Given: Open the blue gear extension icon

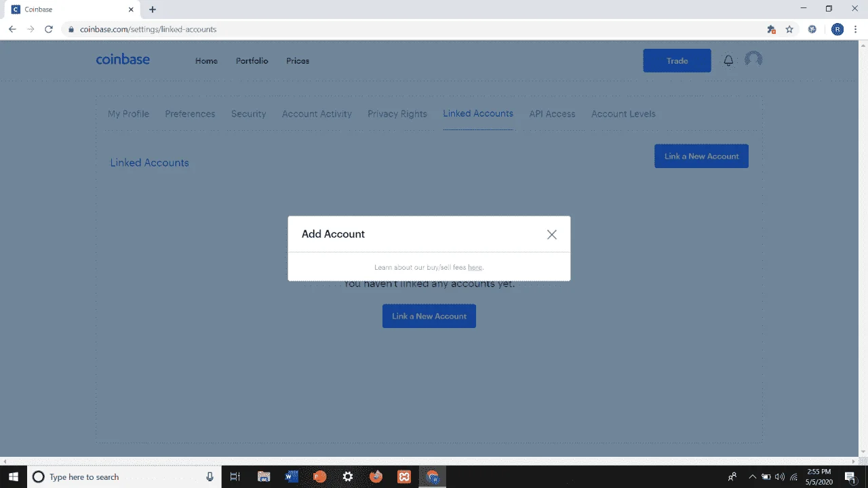Looking at the screenshot, I should (812, 29).
